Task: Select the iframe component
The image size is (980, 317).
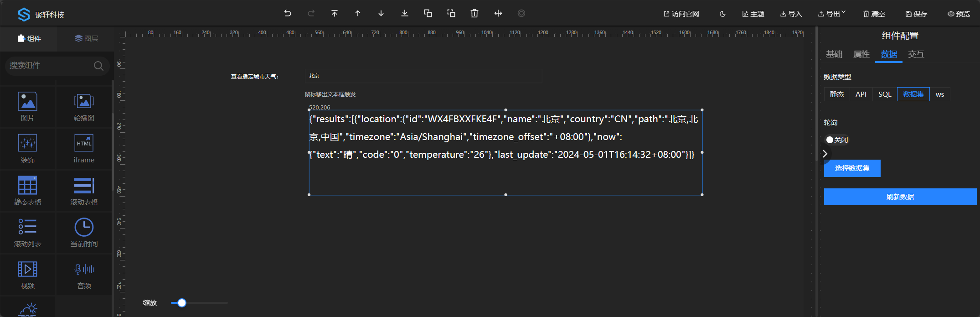Action: point(84,148)
